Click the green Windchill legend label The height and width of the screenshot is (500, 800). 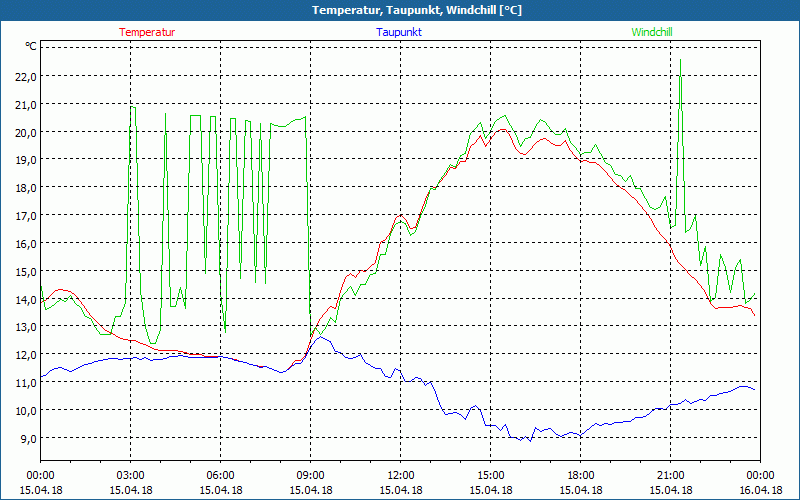[652, 32]
